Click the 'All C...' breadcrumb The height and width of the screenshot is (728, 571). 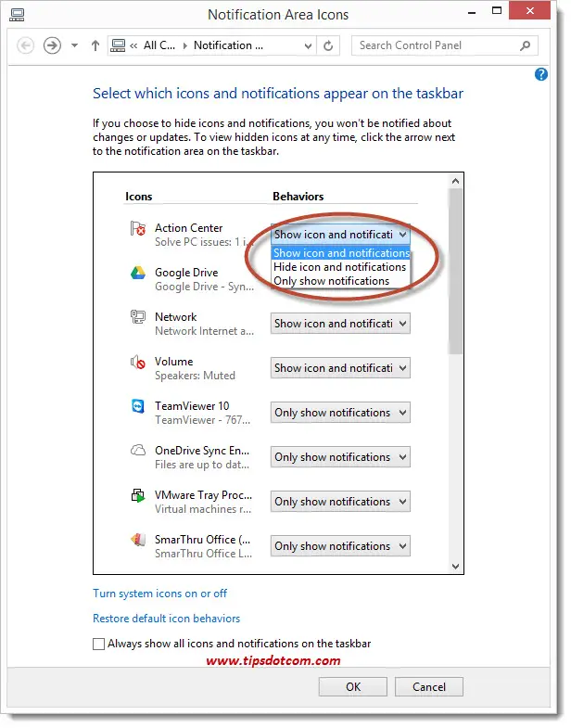[x=159, y=45]
